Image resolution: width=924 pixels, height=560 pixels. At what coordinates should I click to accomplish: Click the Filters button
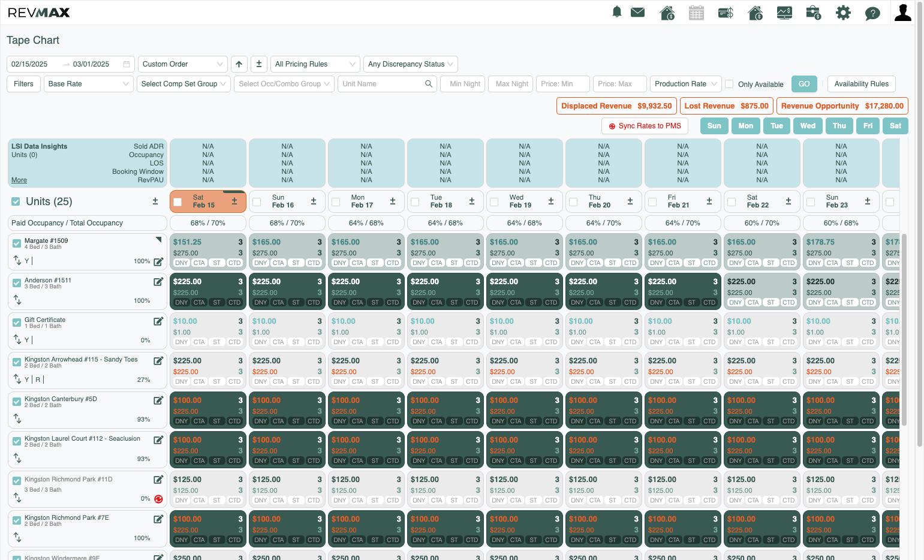23,84
